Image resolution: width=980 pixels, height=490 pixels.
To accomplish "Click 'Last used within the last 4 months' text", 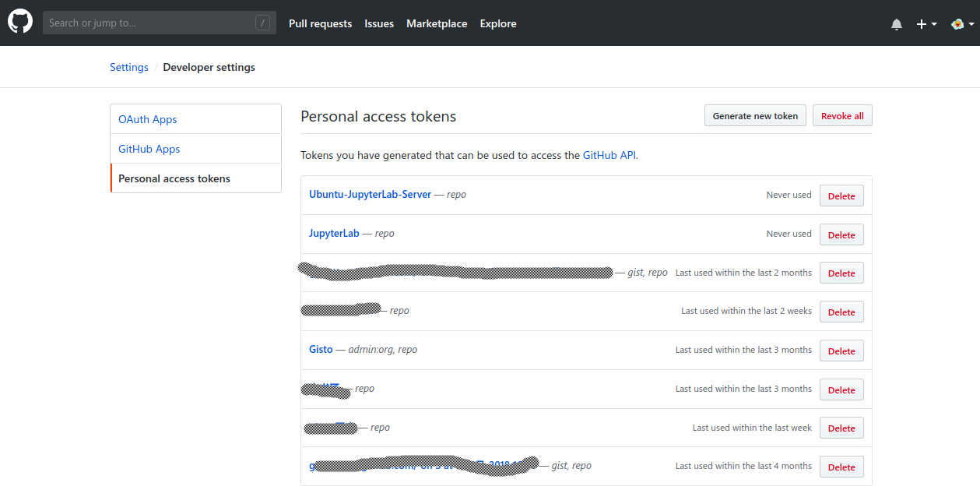I will tap(743, 466).
